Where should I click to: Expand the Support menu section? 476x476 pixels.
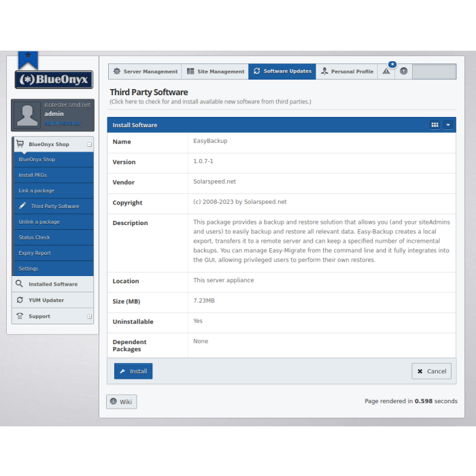click(x=89, y=316)
